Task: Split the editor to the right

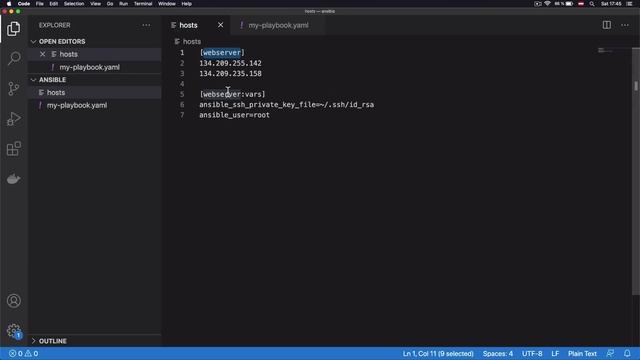Action: tap(607, 25)
